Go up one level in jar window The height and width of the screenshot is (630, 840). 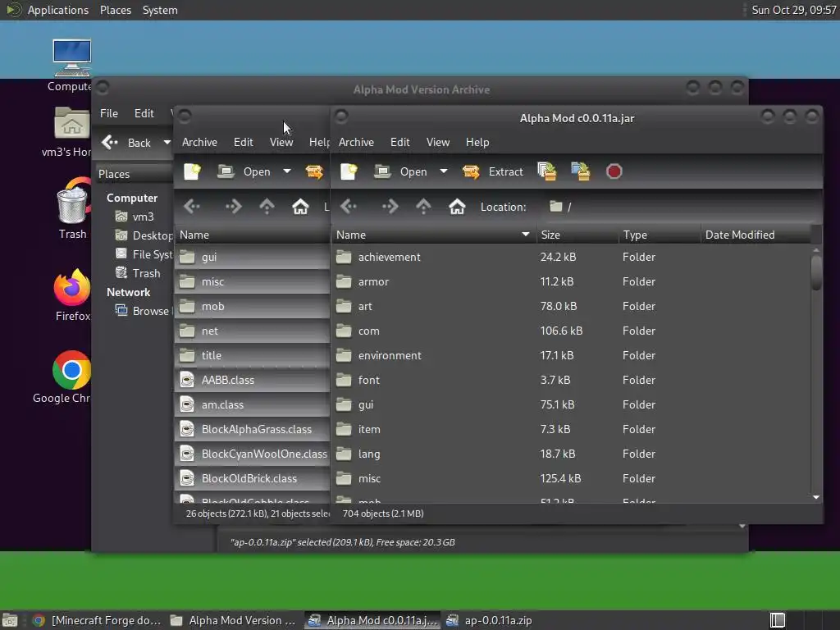[x=423, y=206]
